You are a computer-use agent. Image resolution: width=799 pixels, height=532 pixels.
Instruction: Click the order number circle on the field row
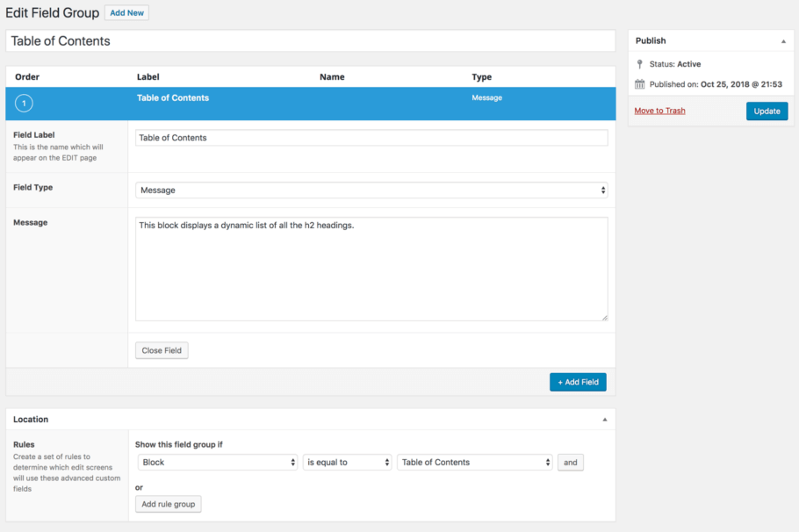pos(24,103)
